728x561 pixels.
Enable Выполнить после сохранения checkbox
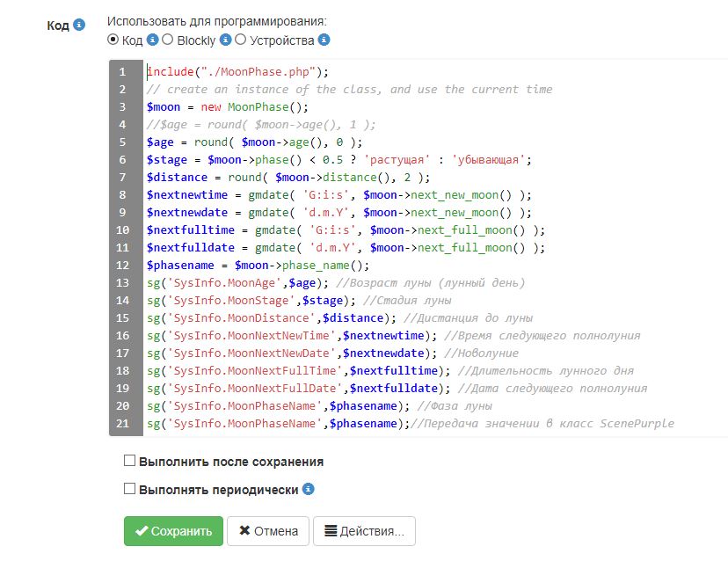[x=128, y=461]
